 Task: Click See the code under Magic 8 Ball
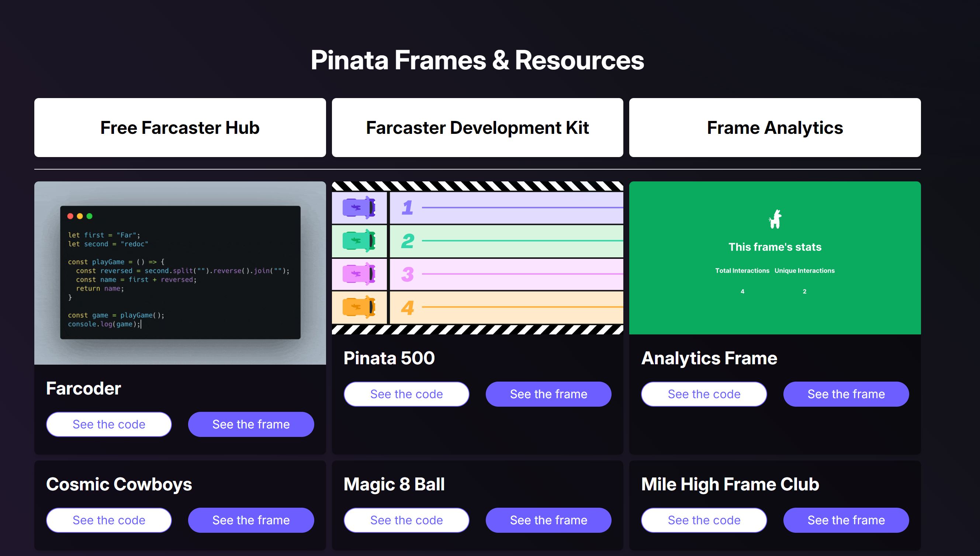pos(406,520)
